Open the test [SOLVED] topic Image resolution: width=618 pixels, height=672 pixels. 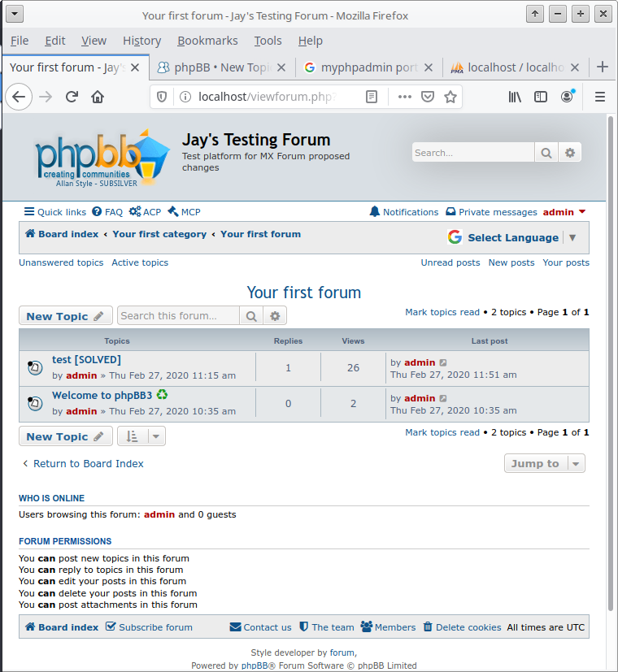pos(87,360)
